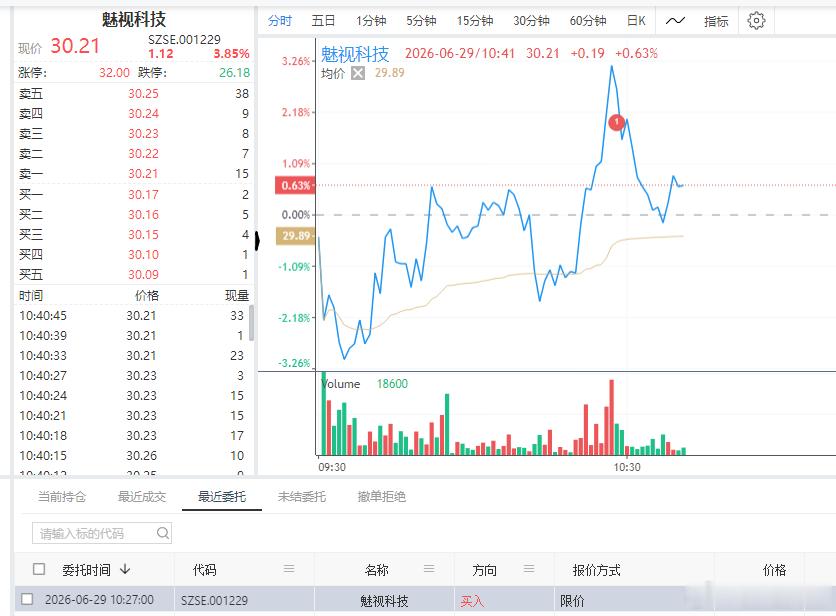Image resolution: width=836 pixels, height=616 pixels.
Task: Click stock code SZSE.001229 in header
Action: 184,39
